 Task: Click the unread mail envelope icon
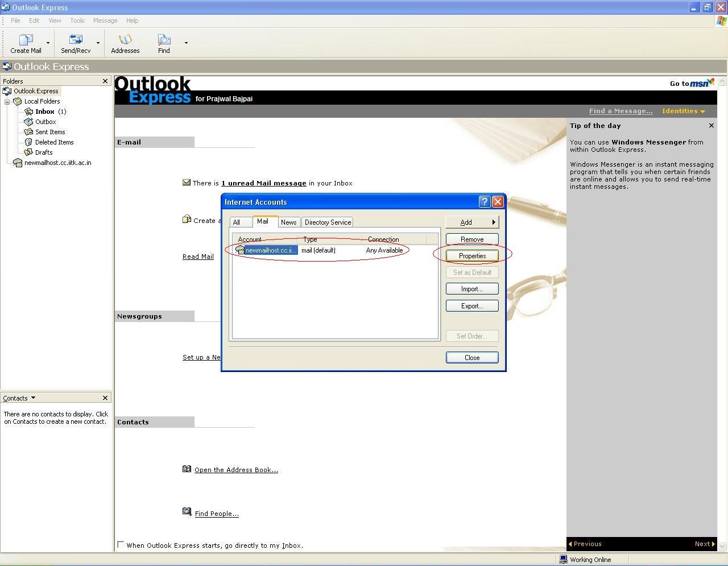click(x=187, y=183)
